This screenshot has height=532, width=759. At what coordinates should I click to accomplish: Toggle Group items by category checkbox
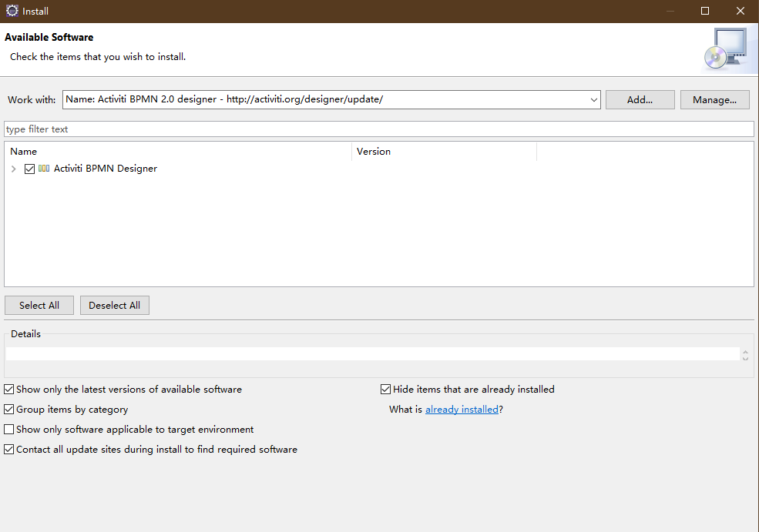click(8, 409)
